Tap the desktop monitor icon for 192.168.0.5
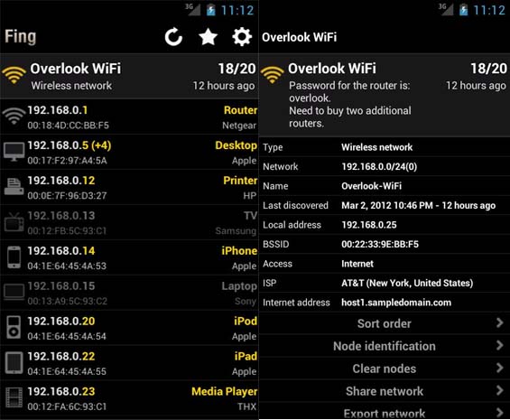 (14, 152)
